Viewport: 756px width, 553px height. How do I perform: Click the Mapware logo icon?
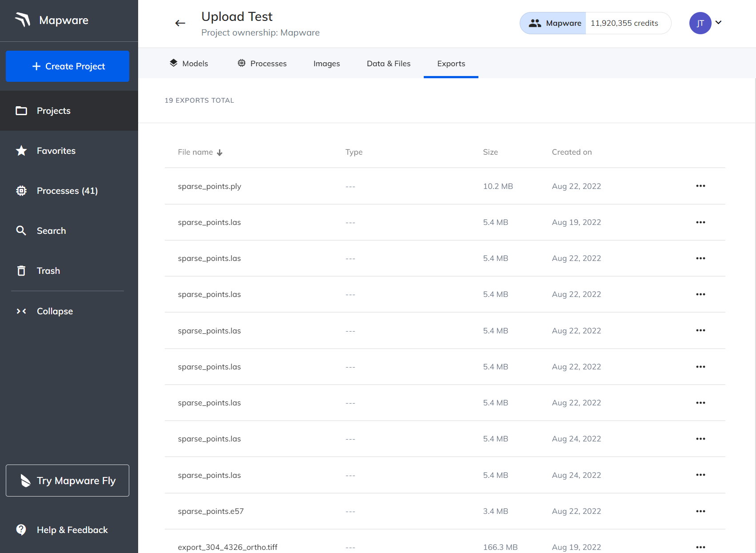tap(23, 20)
